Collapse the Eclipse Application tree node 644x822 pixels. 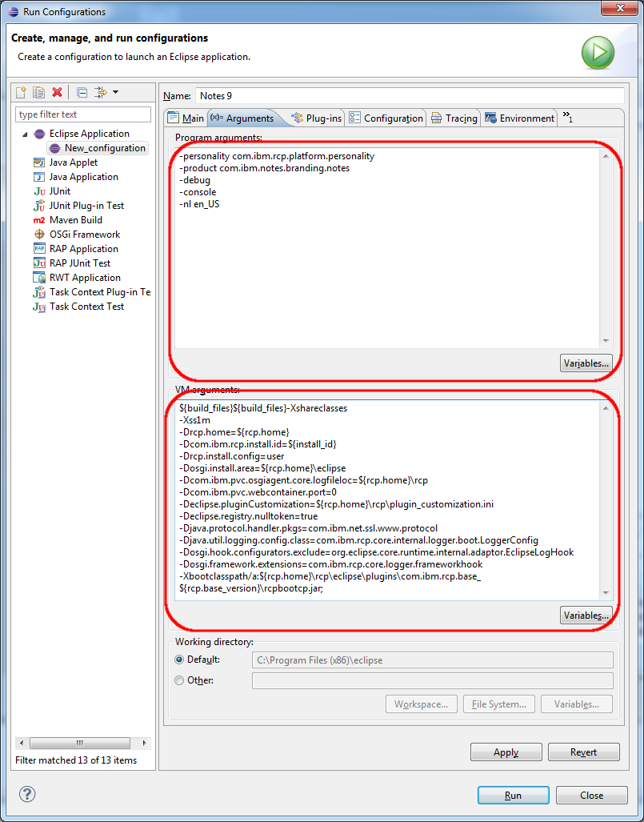coord(25,134)
